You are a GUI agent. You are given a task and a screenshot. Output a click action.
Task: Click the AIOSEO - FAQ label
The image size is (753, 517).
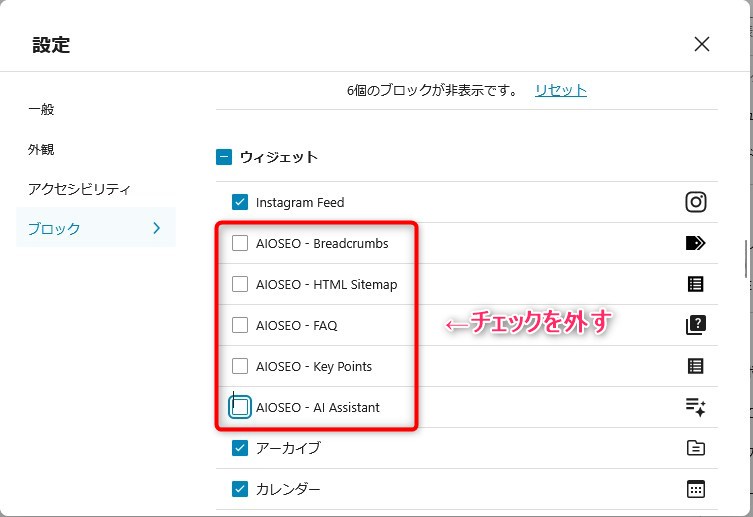pos(297,325)
